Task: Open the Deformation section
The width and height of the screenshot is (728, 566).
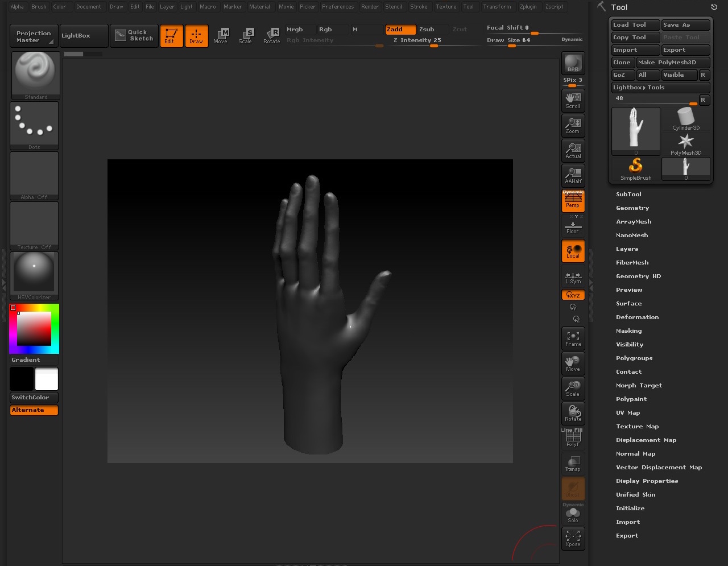Action: tap(637, 317)
